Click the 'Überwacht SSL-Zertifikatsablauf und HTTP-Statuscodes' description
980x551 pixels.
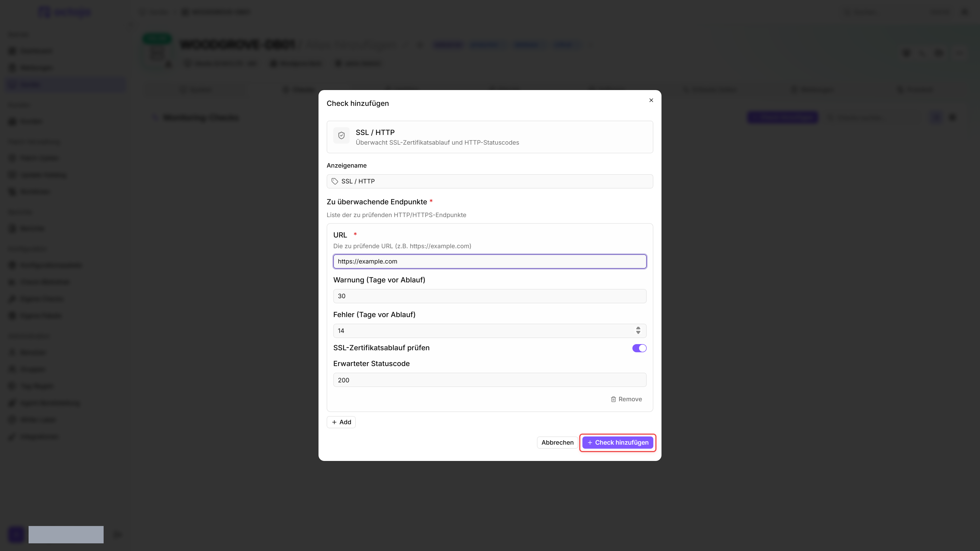tap(437, 143)
